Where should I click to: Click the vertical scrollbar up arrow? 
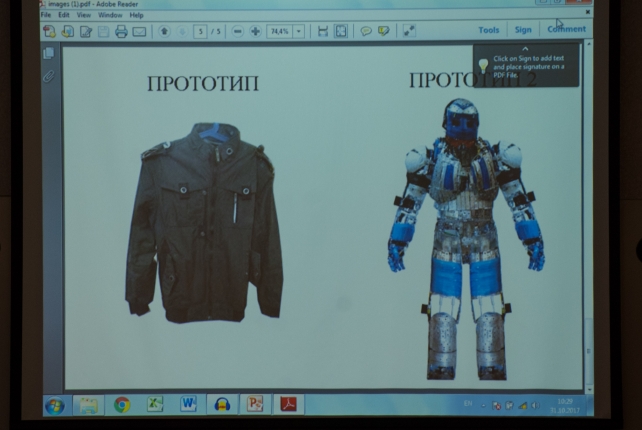click(x=589, y=43)
